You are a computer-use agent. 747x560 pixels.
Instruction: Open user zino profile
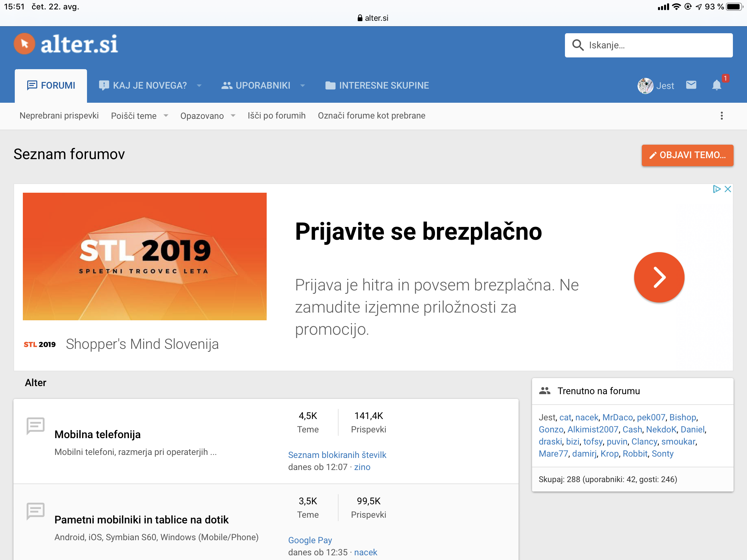[x=362, y=467]
